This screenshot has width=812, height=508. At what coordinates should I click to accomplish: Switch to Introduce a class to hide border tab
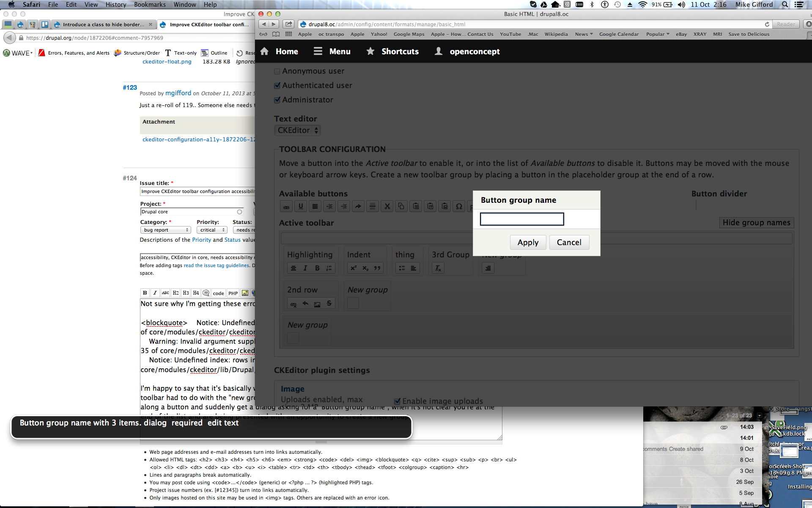(x=104, y=25)
